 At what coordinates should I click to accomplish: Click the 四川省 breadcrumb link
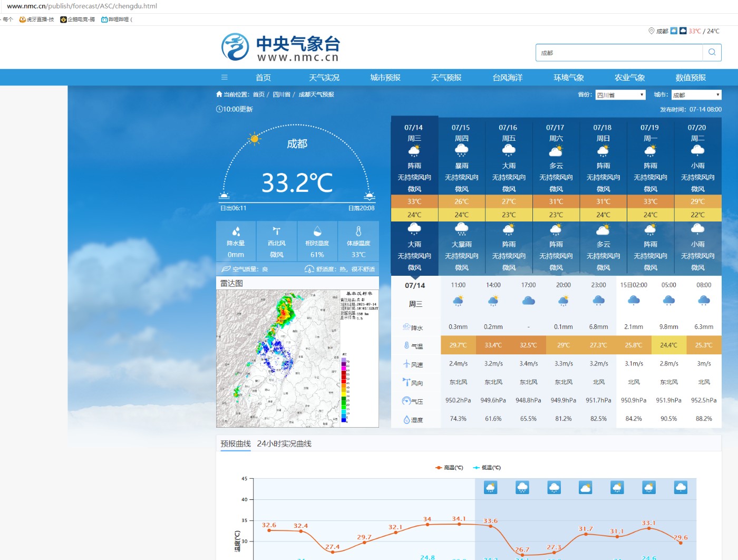pos(281,94)
